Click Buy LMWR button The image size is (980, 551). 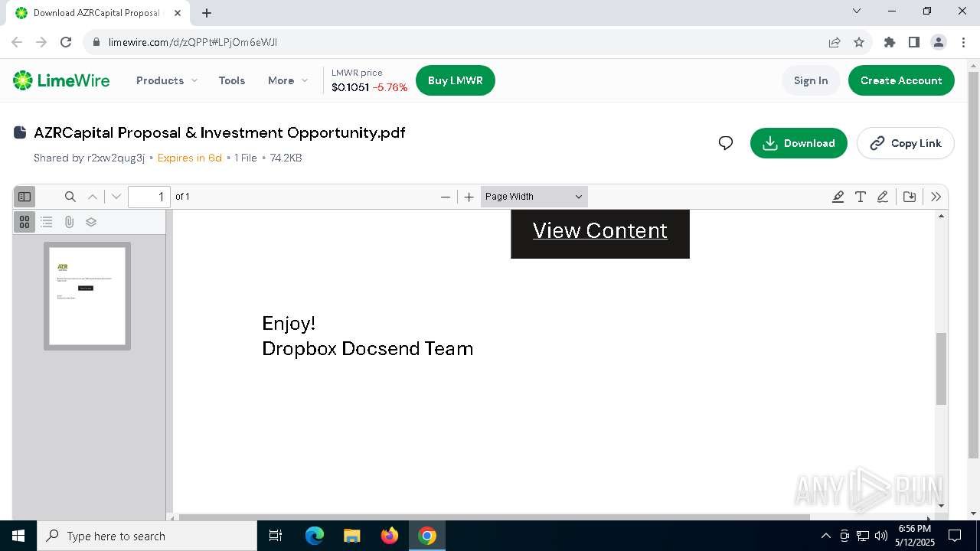[x=456, y=80]
